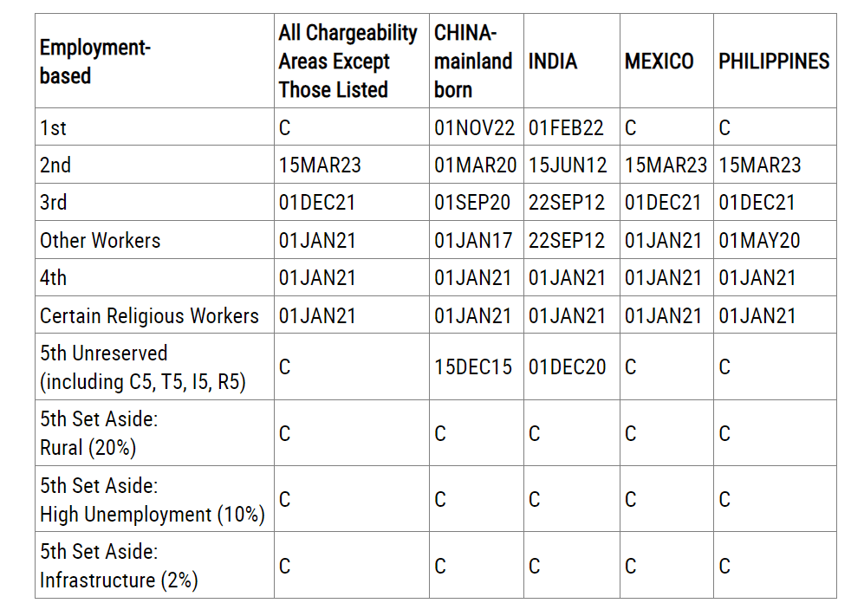This screenshot has width=864, height=616.
Task: Click the Employment-based header cell
Action: [x=95, y=62]
